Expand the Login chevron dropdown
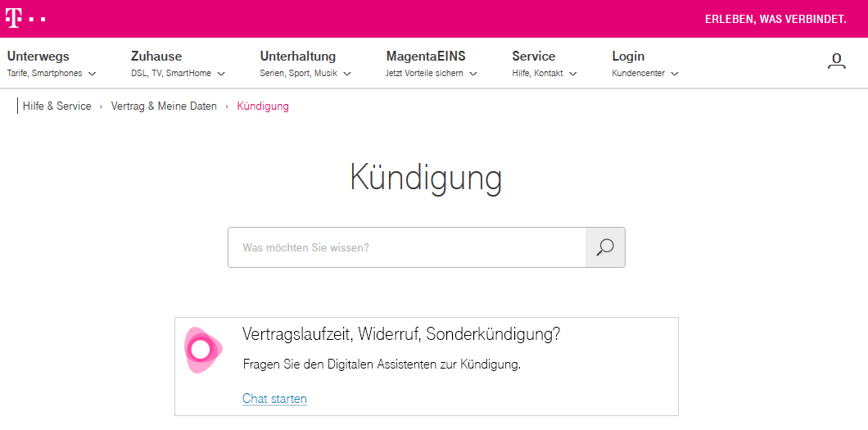The width and height of the screenshot is (868, 430). click(675, 74)
